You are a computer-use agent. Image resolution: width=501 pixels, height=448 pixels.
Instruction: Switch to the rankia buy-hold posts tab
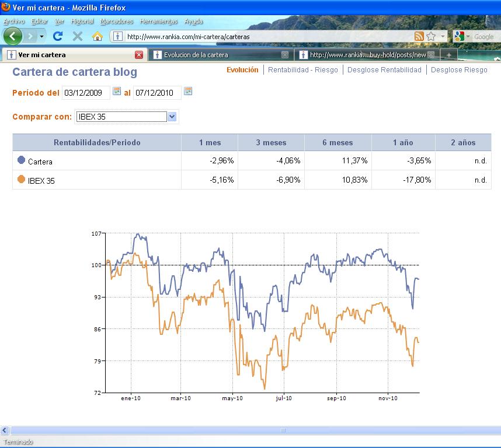(368, 55)
